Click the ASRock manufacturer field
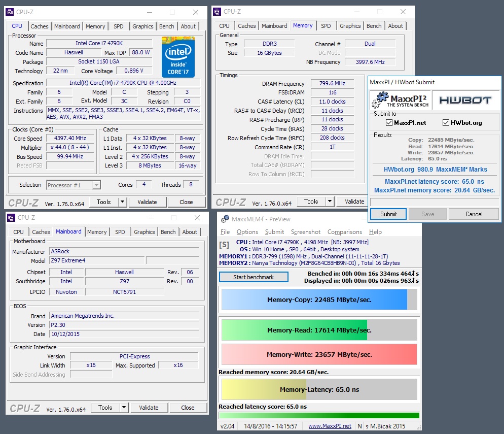Screen dimensions: 504x434 coord(124,251)
